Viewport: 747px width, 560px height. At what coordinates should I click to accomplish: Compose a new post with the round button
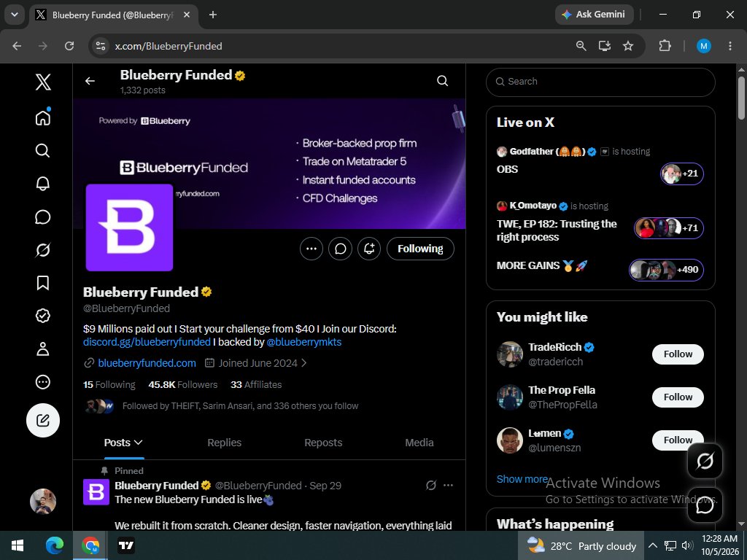click(43, 420)
